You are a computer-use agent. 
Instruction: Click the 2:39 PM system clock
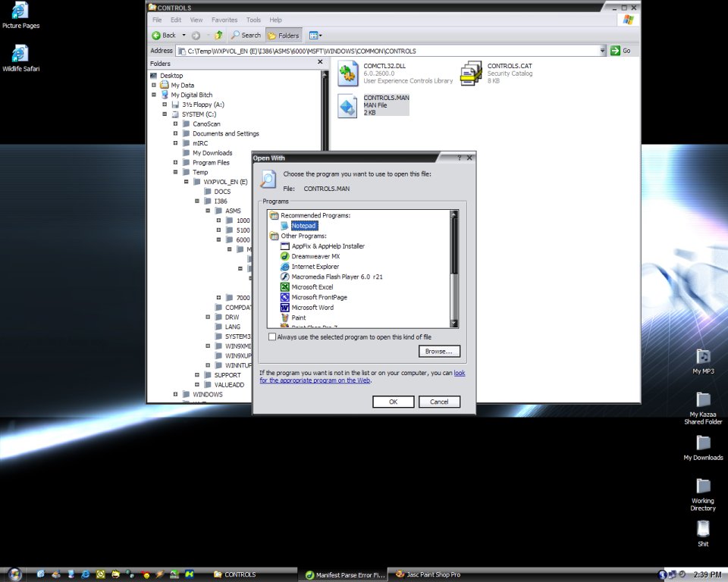pos(708,574)
